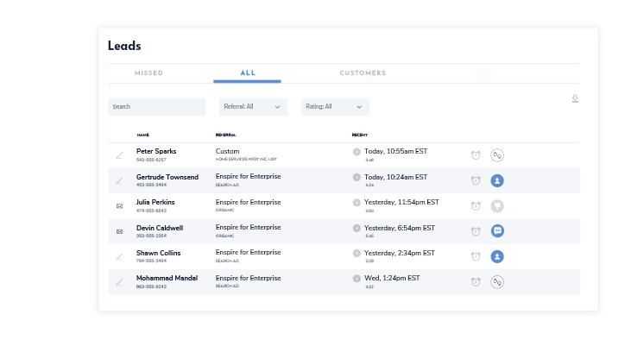The height and width of the screenshot is (346, 644).
Task: Open the Mohammad Mandal lead name
Action: pyautogui.click(x=167, y=279)
